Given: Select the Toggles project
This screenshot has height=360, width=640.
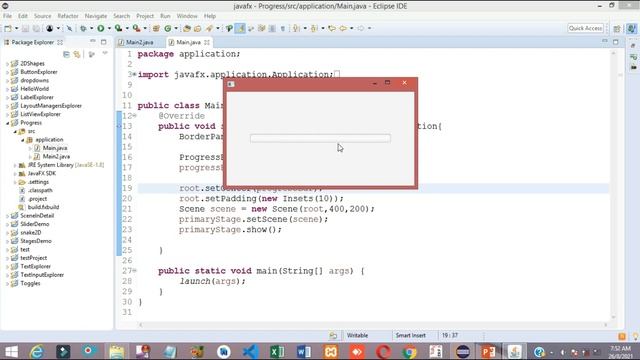Looking at the screenshot, I should pos(30,283).
